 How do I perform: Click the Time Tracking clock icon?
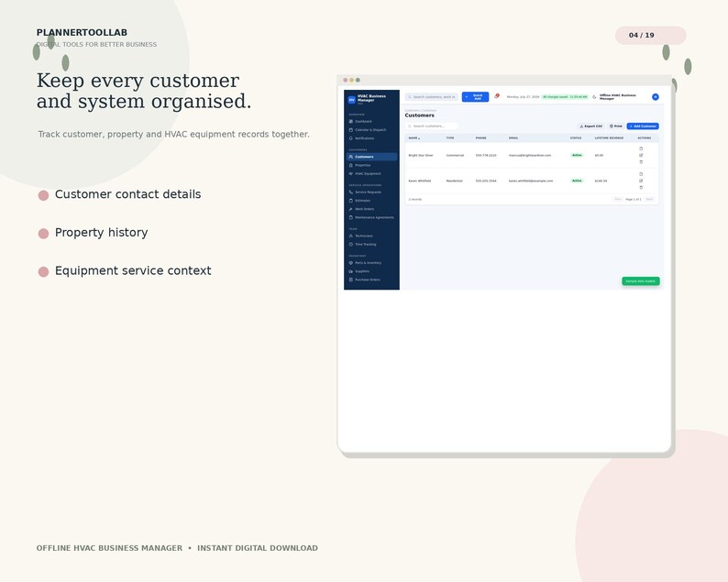point(350,244)
